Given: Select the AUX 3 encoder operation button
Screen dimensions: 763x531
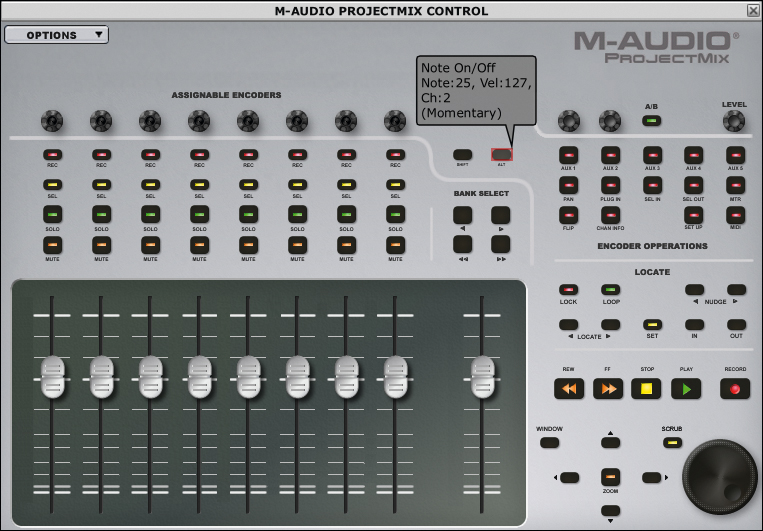Looking at the screenshot, I should [x=653, y=155].
